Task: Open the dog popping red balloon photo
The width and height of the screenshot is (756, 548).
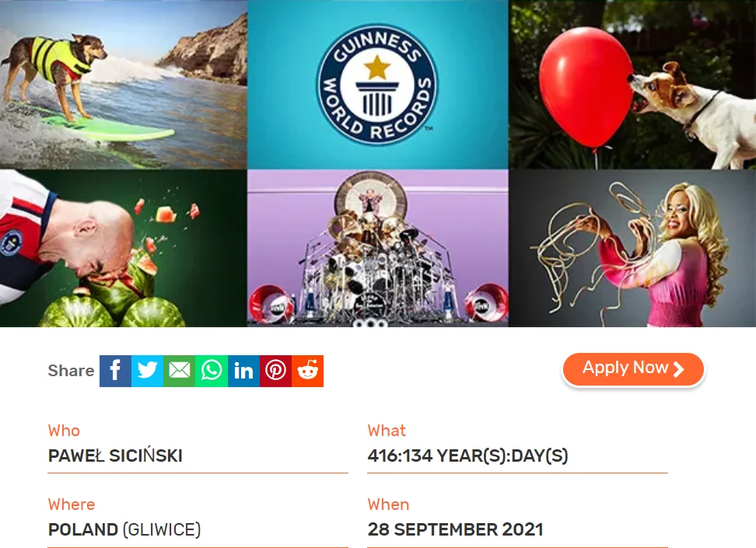Action: [632, 85]
